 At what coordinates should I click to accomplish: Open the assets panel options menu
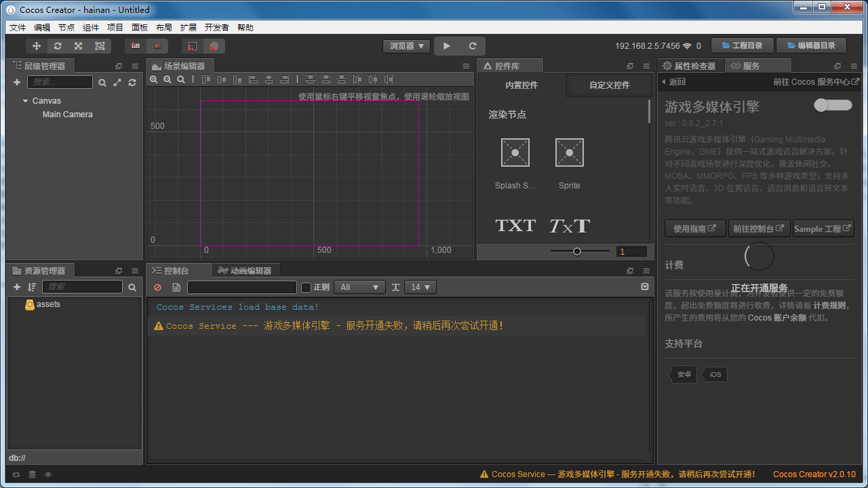coord(135,270)
